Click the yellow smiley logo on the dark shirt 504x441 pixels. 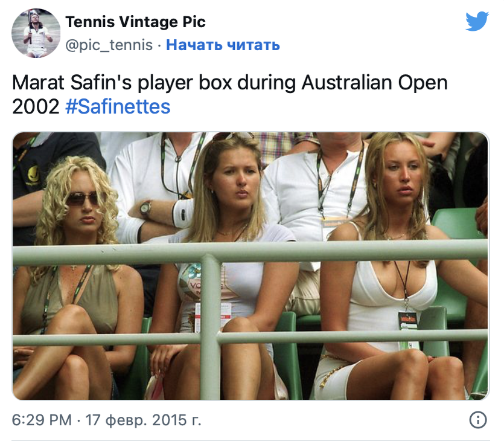(x=33, y=175)
